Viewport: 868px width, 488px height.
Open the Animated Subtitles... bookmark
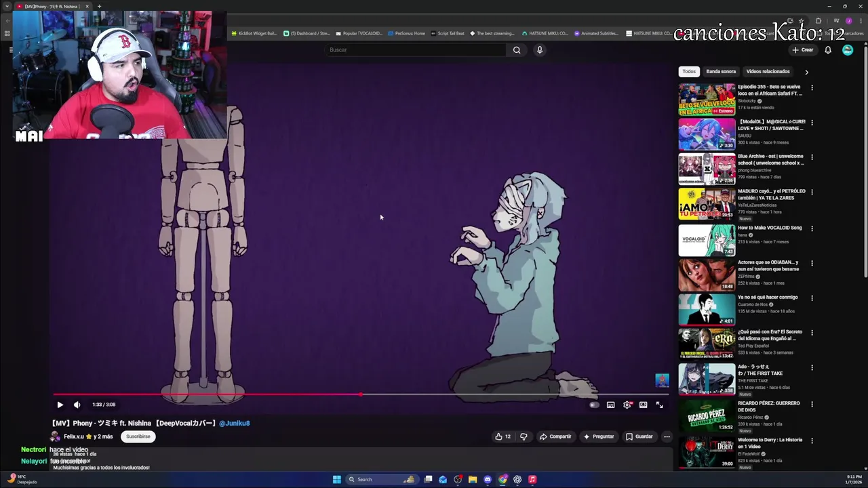[x=596, y=33]
